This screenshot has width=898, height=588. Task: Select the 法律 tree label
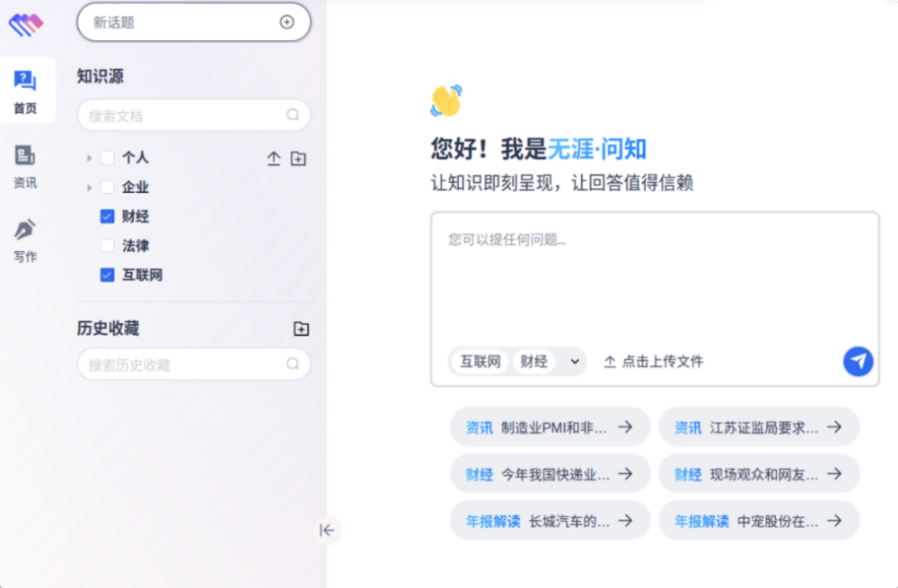[136, 246]
